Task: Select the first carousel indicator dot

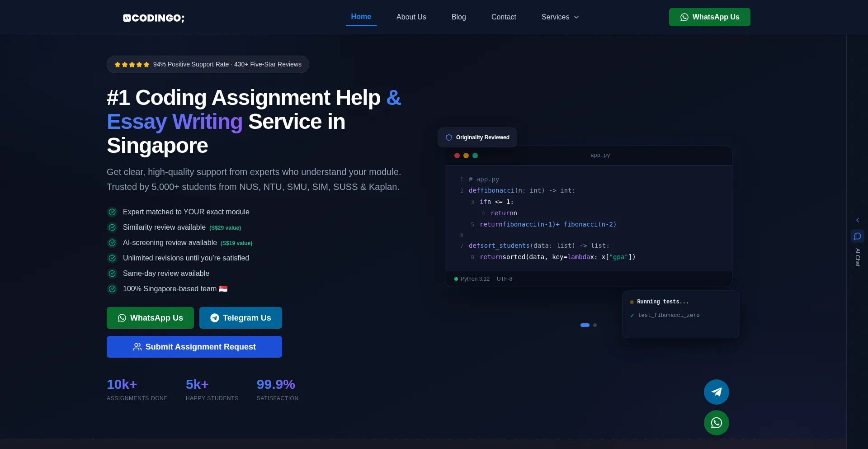Action: coord(585,325)
